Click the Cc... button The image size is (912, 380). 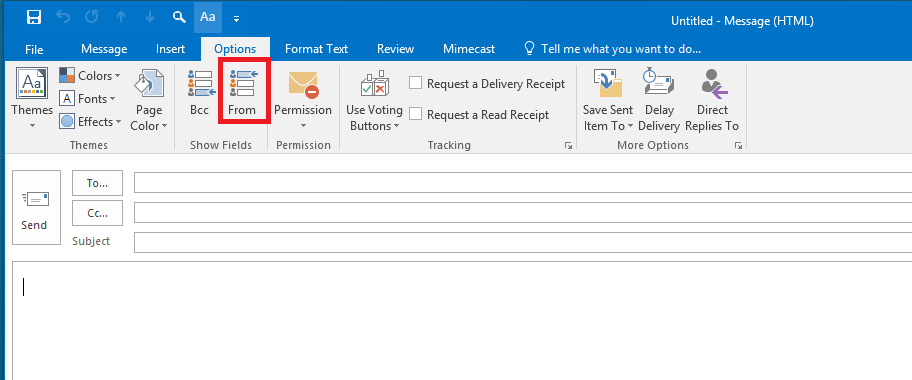[x=97, y=213]
